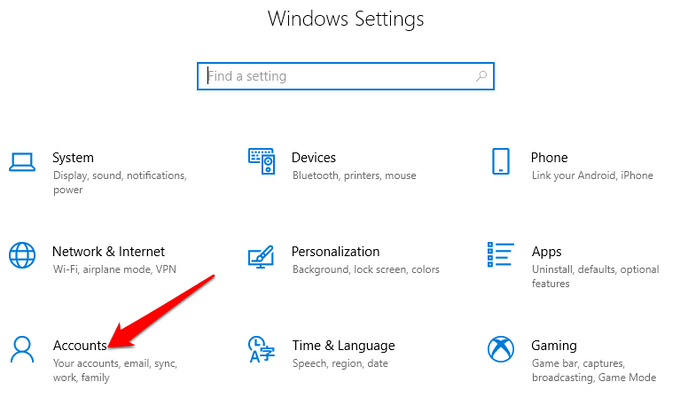Click the Apps category title

pyautogui.click(x=546, y=251)
